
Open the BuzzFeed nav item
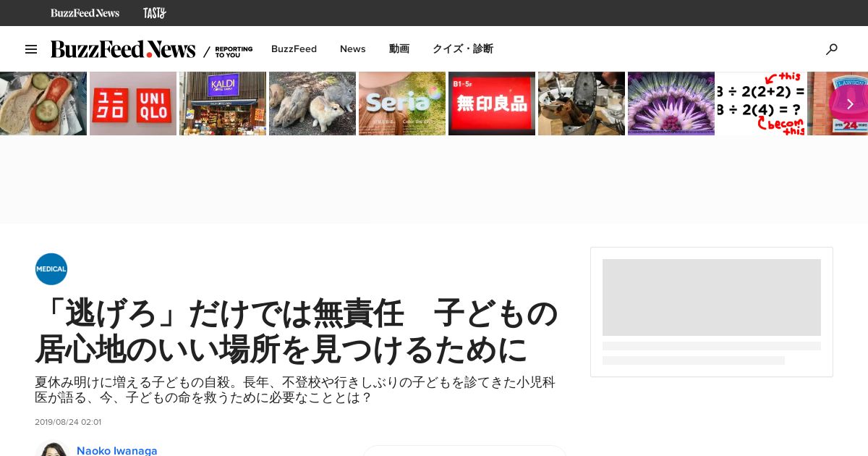point(294,49)
